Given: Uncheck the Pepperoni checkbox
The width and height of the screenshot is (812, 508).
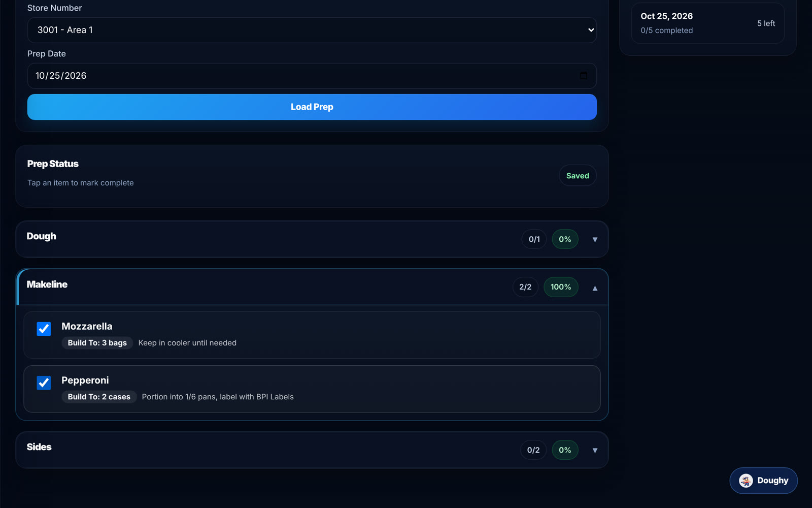Looking at the screenshot, I should click(x=44, y=383).
